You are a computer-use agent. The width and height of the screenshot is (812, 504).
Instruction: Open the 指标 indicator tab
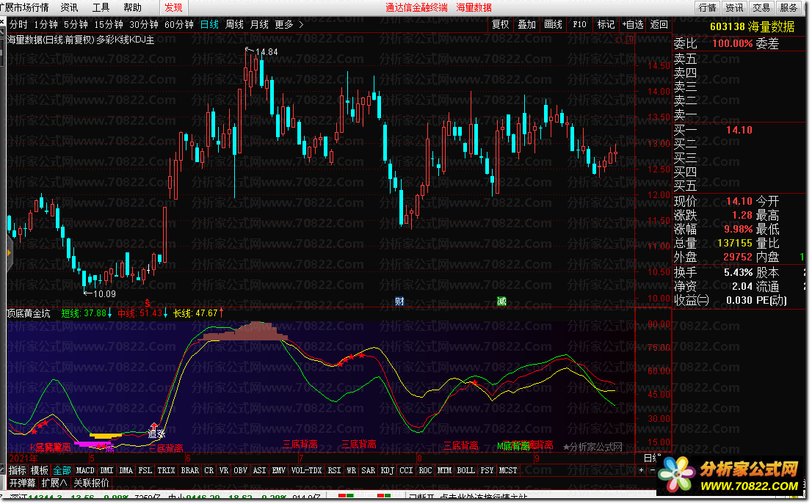click(17, 470)
